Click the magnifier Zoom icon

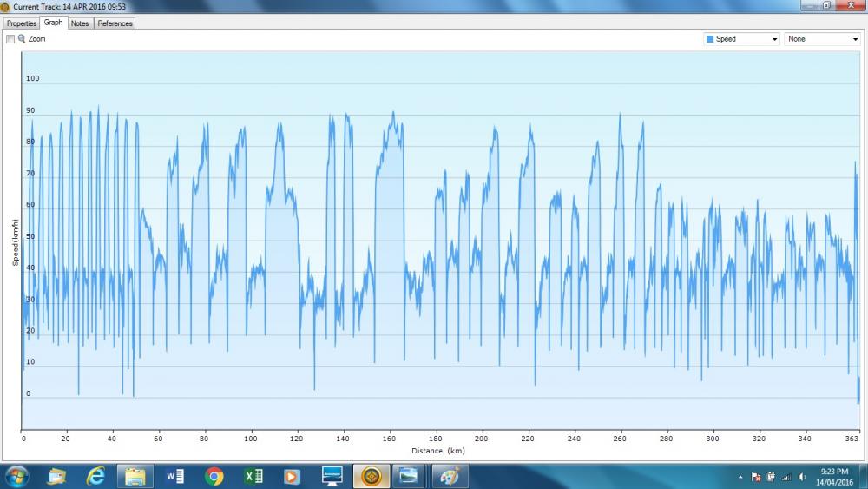(22, 39)
